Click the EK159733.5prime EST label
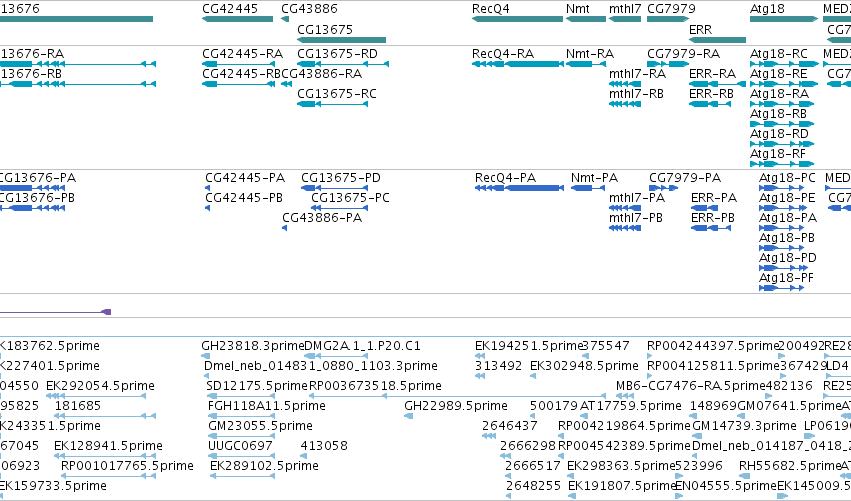 click(53, 486)
